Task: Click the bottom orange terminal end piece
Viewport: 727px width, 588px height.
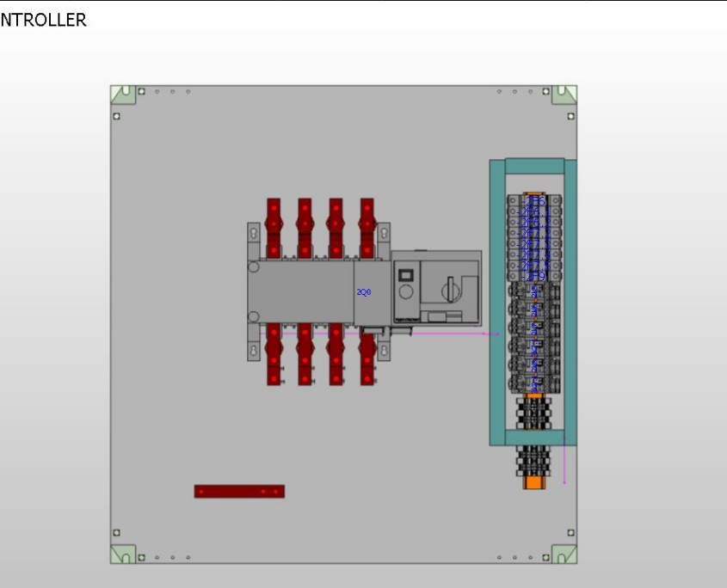Action: tap(535, 483)
